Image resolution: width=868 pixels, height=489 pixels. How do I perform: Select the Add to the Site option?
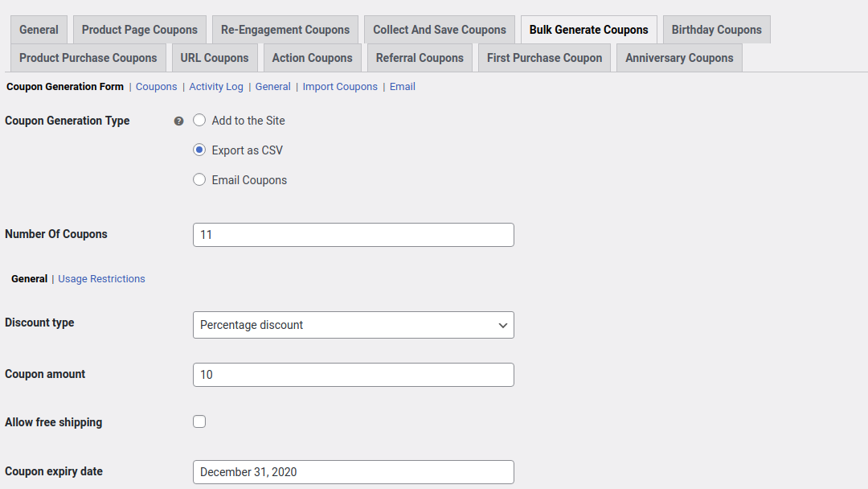(199, 120)
